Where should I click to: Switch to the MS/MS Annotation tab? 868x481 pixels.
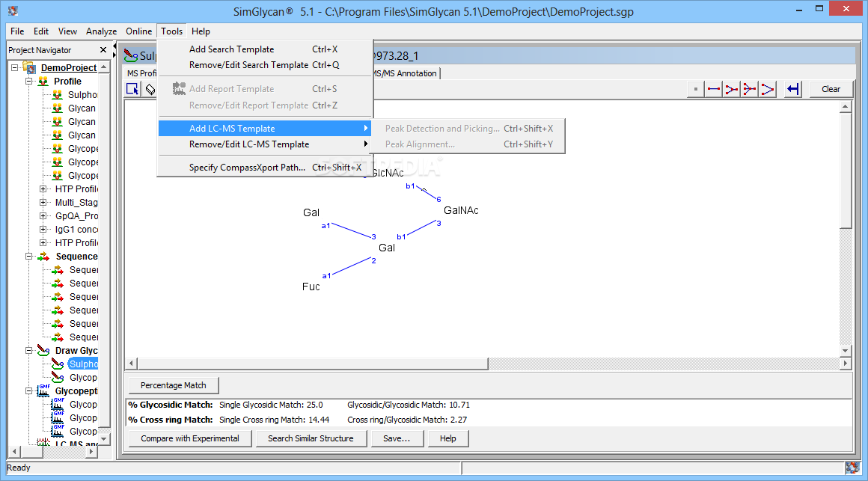[406, 73]
